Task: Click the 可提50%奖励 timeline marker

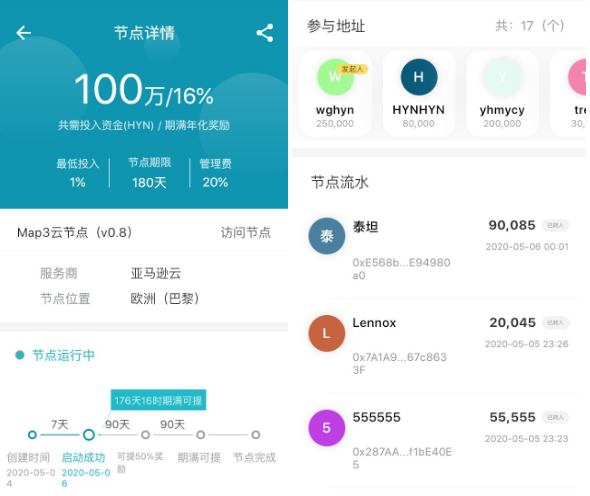Action: [145, 435]
